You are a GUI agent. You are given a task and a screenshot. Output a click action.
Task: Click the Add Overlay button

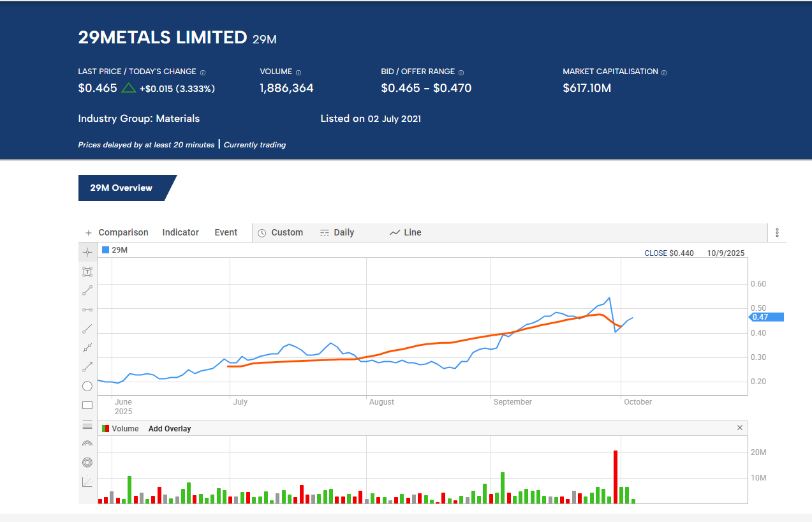point(170,429)
